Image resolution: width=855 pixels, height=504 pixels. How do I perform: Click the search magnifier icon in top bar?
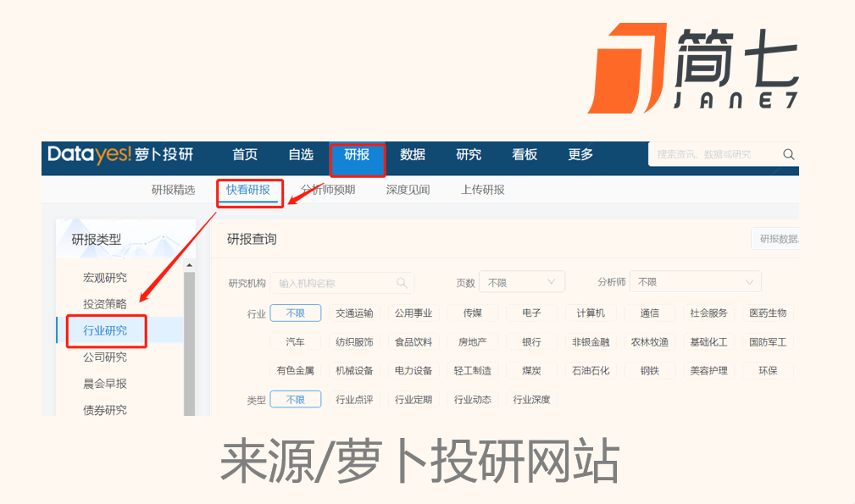788,154
